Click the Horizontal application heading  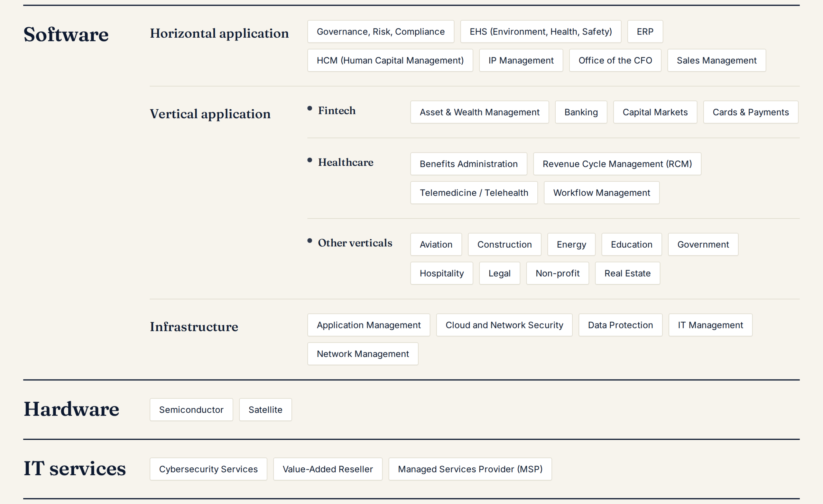(x=219, y=34)
